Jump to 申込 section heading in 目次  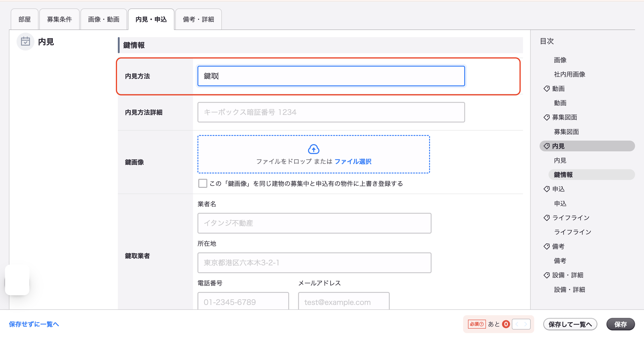click(558, 189)
